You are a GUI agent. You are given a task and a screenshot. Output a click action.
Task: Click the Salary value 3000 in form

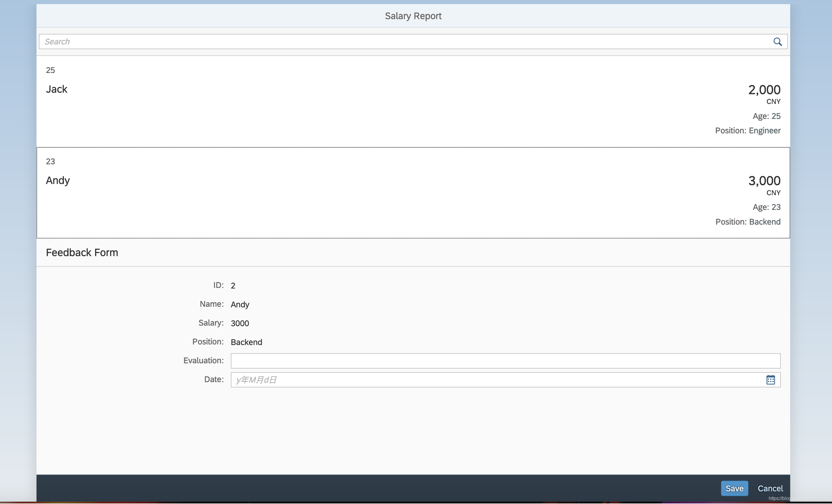point(240,324)
